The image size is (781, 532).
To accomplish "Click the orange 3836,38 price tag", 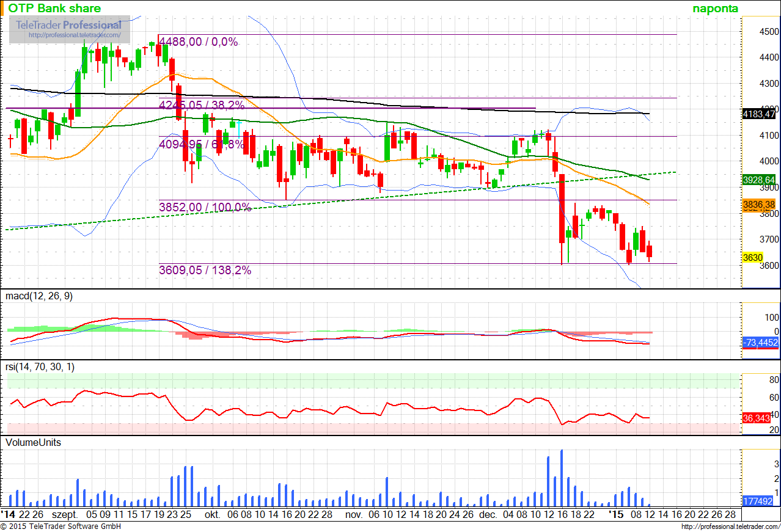I will click(758, 205).
